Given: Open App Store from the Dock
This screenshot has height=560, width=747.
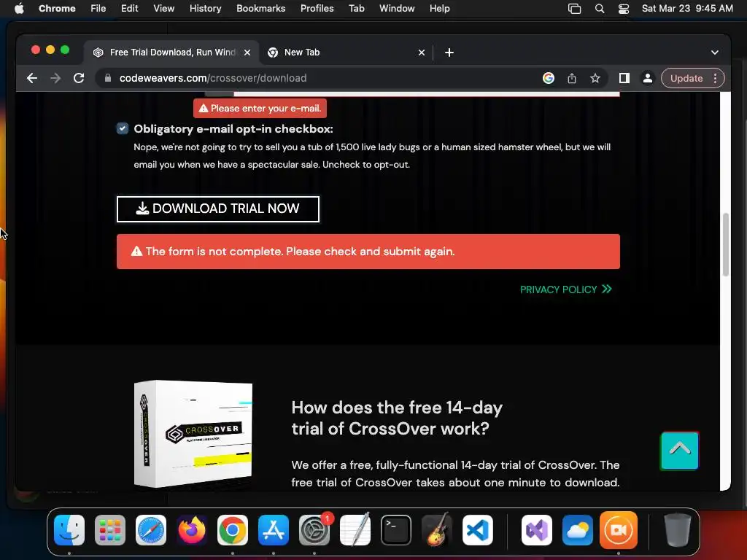Looking at the screenshot, I should point(274,530).
